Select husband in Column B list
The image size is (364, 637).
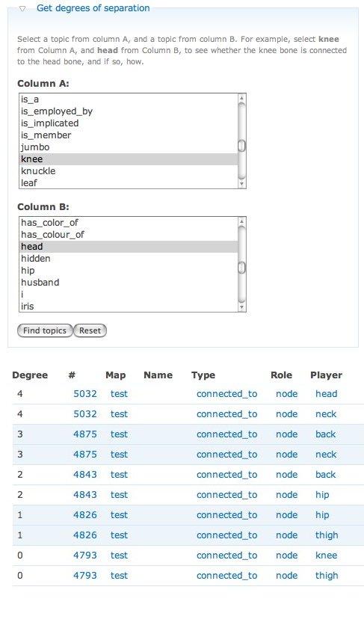(129, 283)
